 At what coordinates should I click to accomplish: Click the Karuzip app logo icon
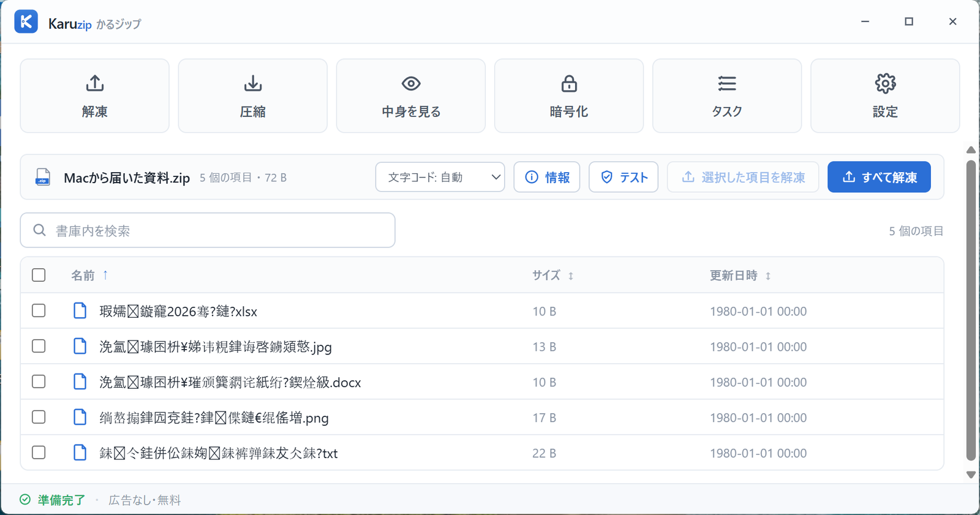26,22
